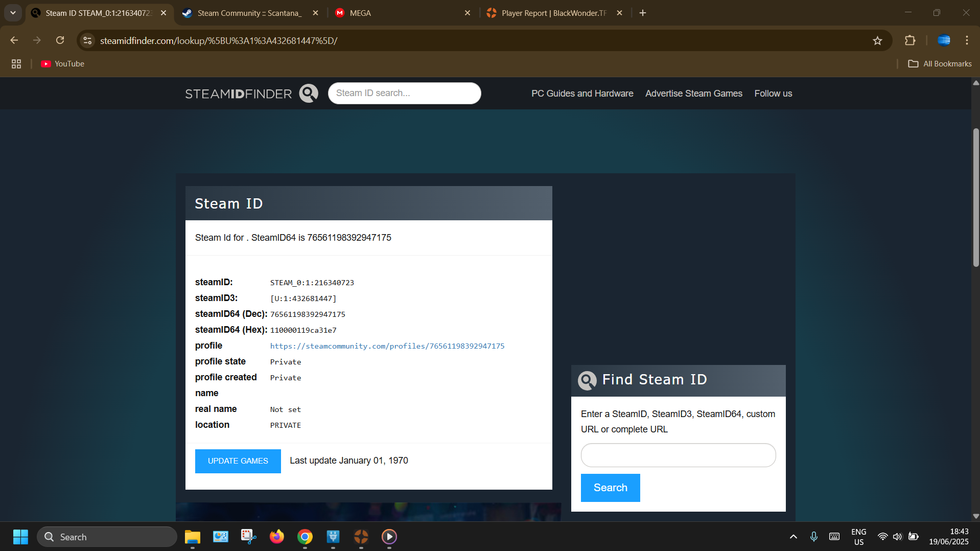
Task: Open the All Bookmarks folder
Action: 940,64
